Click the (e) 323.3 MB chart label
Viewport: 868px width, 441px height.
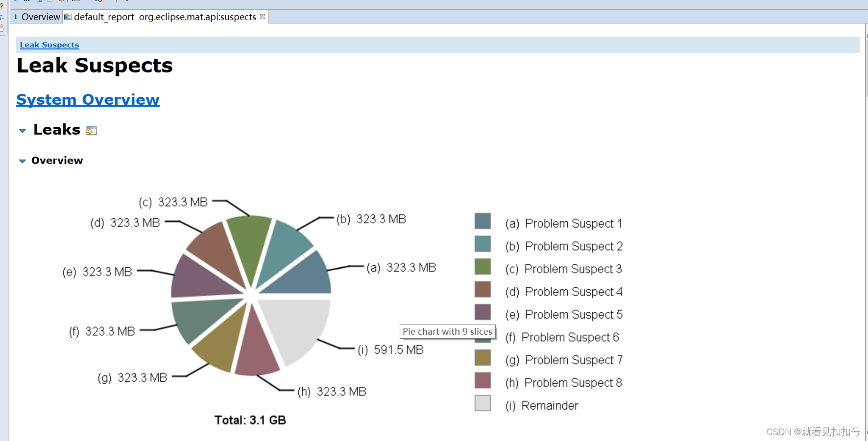(97, 272)
